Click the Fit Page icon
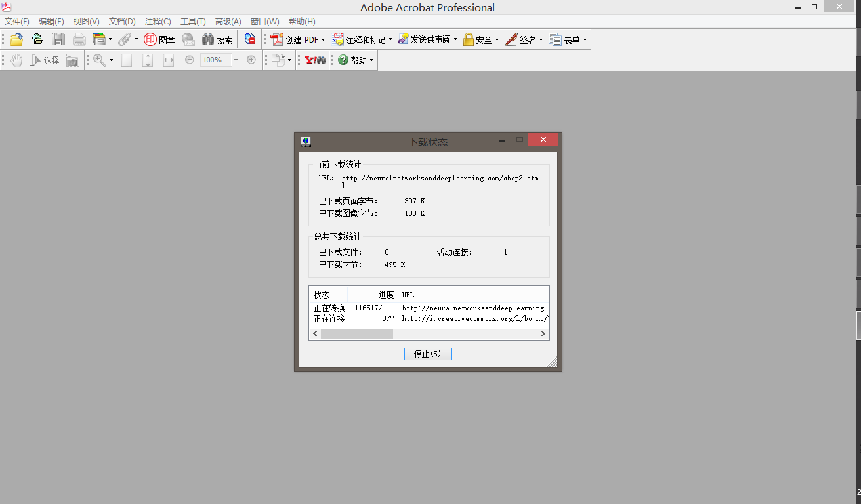 click(x=148, y=60)
